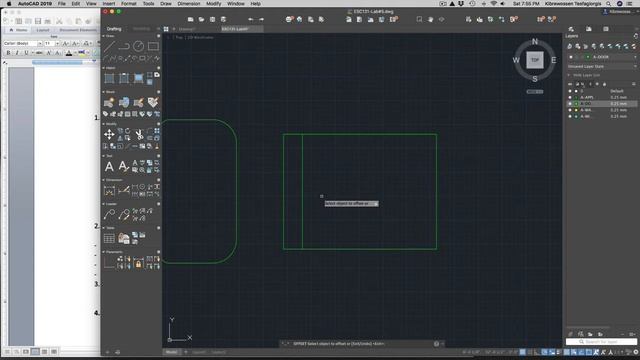
Task: Click the Search for layer field
Action: 601,342
